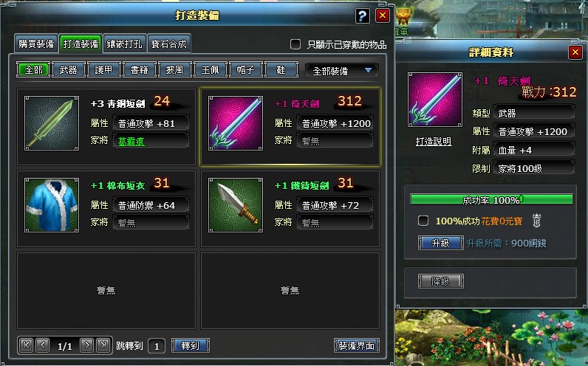
Task: Click the small tower icon beside 元寶 cost
Action: click(536, 221)
